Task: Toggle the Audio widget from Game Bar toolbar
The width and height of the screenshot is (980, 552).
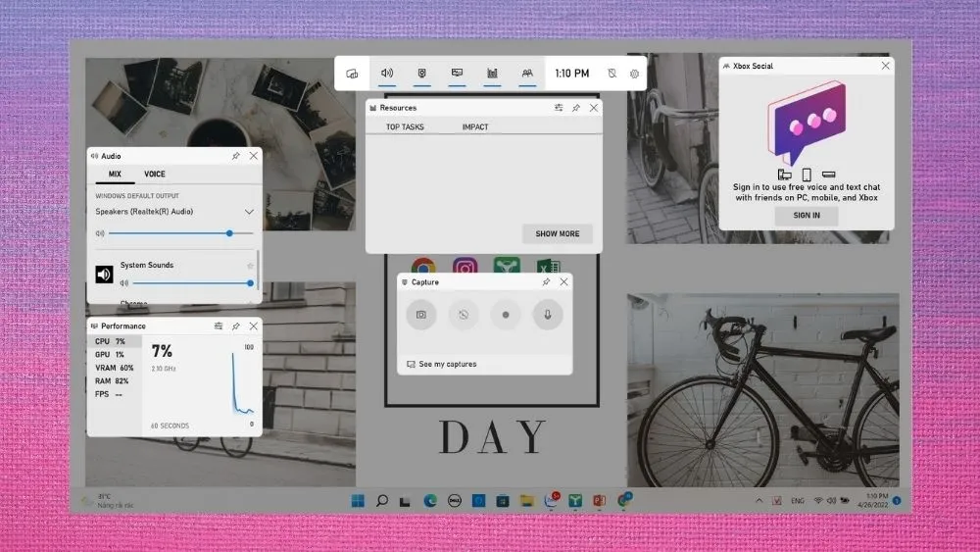Action: click(x=387, y=74)
